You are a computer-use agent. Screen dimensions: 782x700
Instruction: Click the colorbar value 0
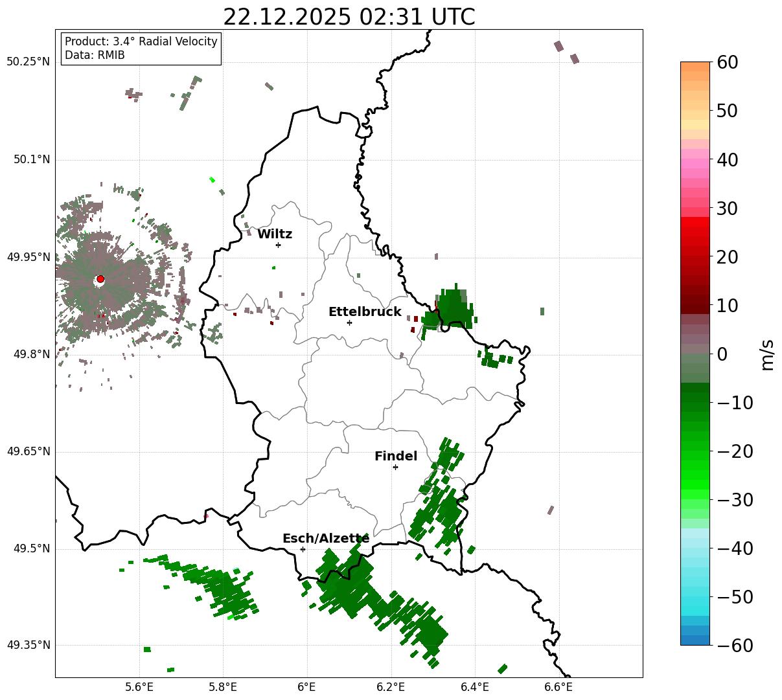click(722, 354)
